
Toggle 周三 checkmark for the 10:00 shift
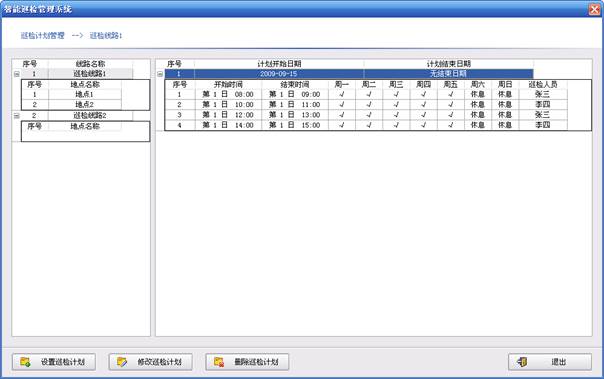(396, 104)
